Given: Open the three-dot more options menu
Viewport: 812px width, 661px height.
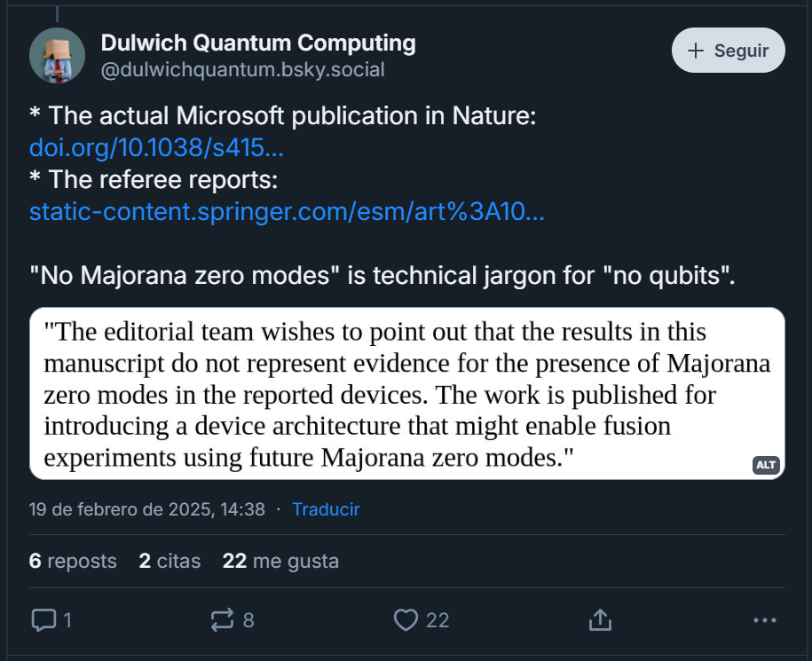Looking at the screenshot, I should 764,619.
